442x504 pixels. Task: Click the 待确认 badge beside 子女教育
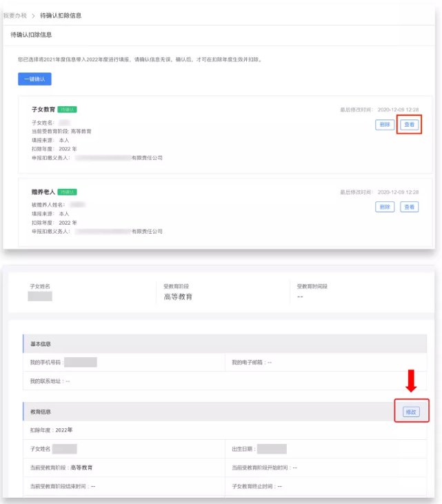[x=67, y=109]
